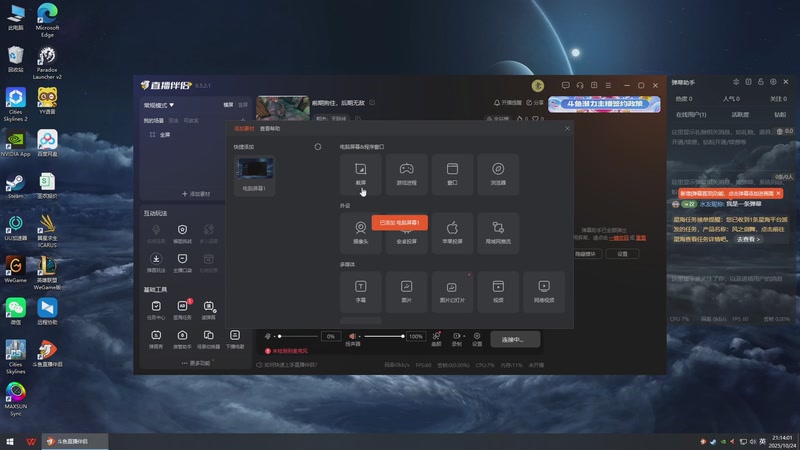The height and width of the screenshot is (450, 800).
Task: Open the 场景切换器 scene switcher
Action: click(x=209, y=339)
